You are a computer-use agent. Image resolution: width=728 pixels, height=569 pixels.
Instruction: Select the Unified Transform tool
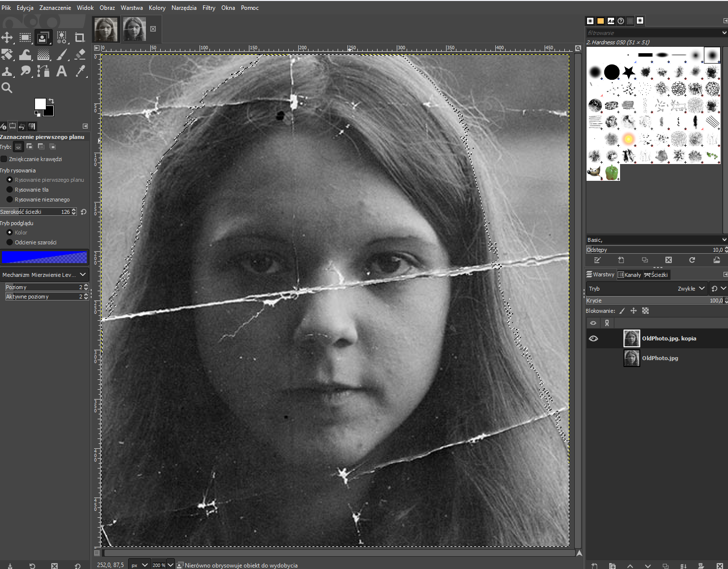pyautogui.click(x=7, y=55)
